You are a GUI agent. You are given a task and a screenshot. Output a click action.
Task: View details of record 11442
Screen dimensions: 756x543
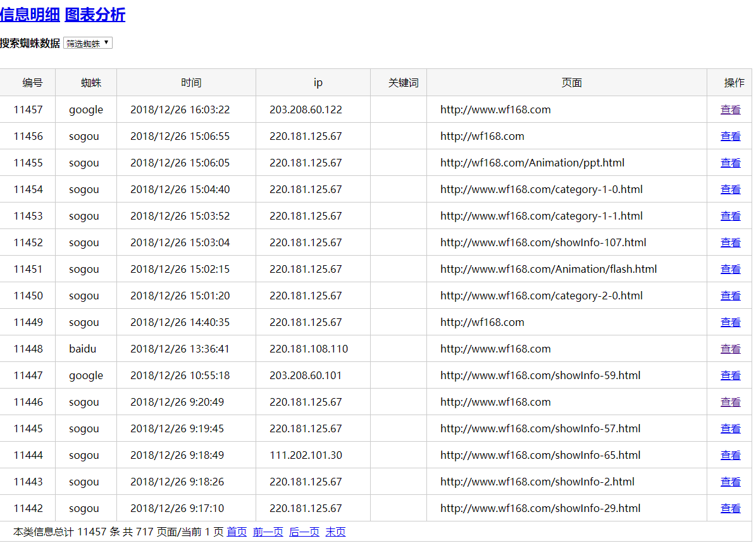pos(730,508)
